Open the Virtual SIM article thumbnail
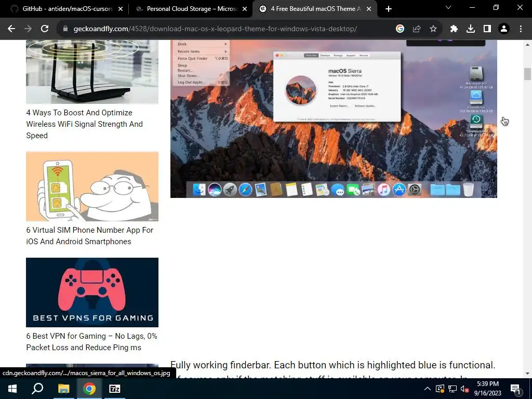The width and height of the screenshot is (532, 399). point(92,187)
